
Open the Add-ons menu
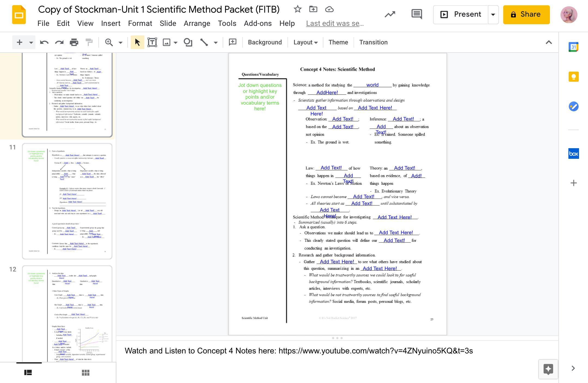[258, 23]
